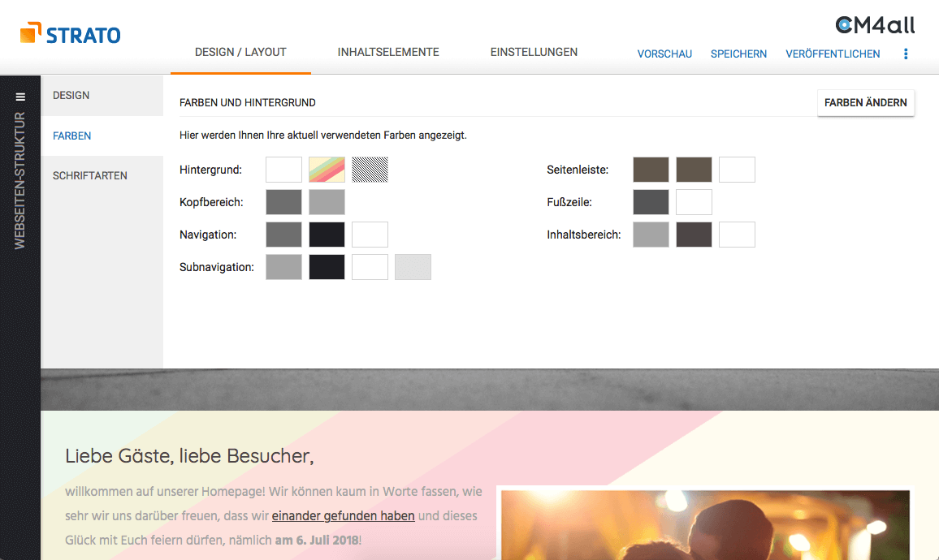Select the pale gray fourth Subnavigation swatch
939x560 pixels.
(x=413, y=267)
